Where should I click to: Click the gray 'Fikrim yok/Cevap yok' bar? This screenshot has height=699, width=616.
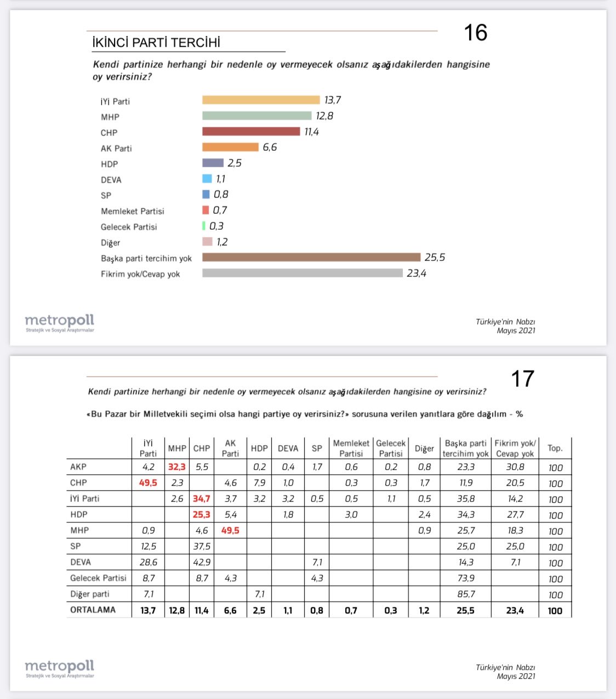point(302,273)
